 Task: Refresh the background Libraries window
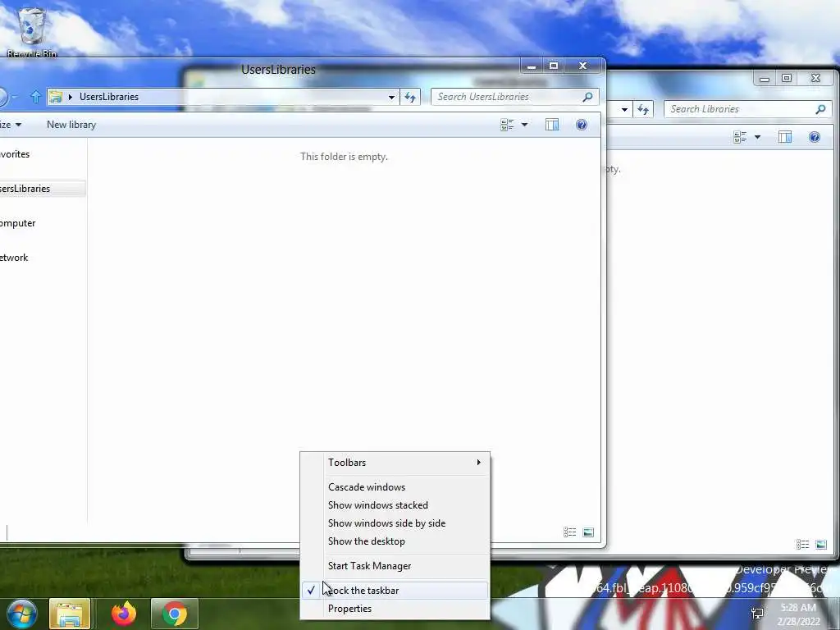[x=643, y=109]
